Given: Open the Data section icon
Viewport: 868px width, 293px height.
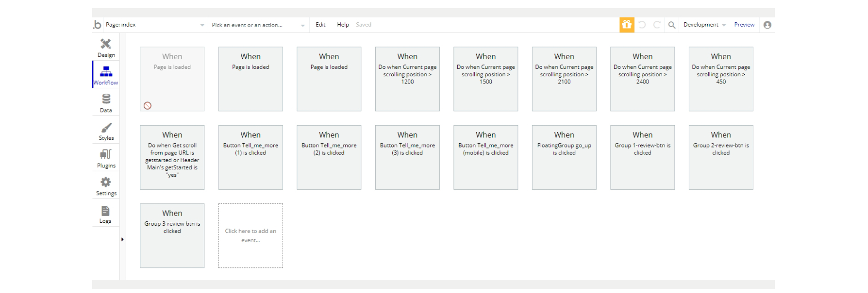Looking at the screenshot, I should (106, 103).
